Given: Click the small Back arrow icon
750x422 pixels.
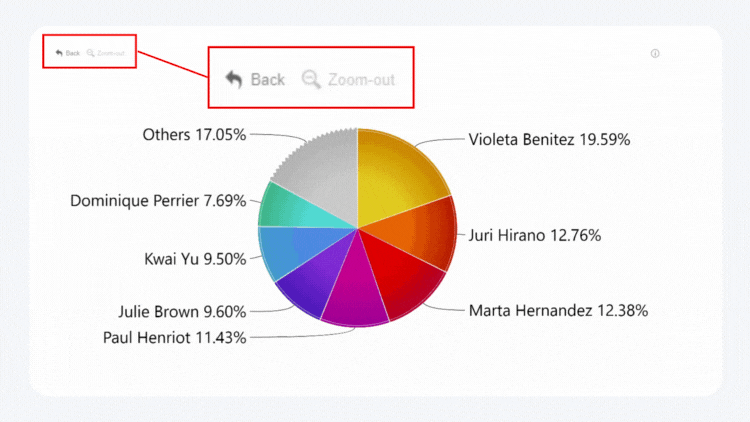Looking at the screenshot, I should 59,53.
